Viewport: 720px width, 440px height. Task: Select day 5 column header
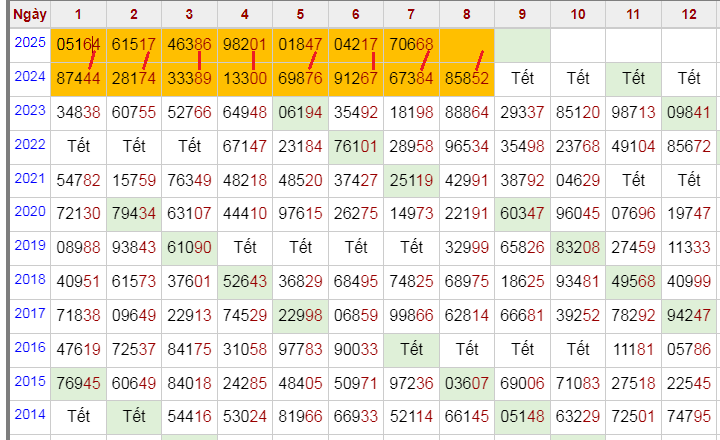pyautogui.click(x=300, y=14)
